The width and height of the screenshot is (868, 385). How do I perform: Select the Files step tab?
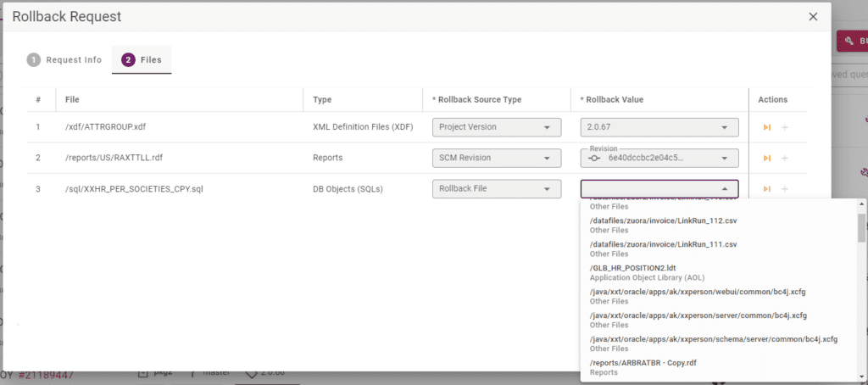142,60
